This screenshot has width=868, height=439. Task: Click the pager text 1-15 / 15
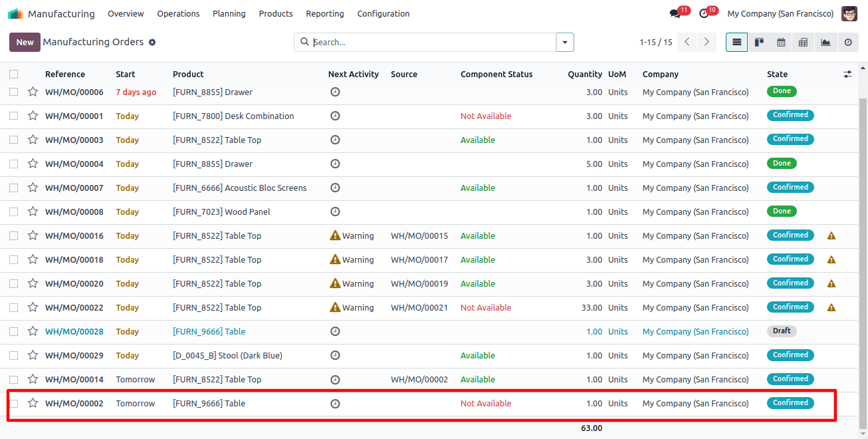click(x=656, y=42)
